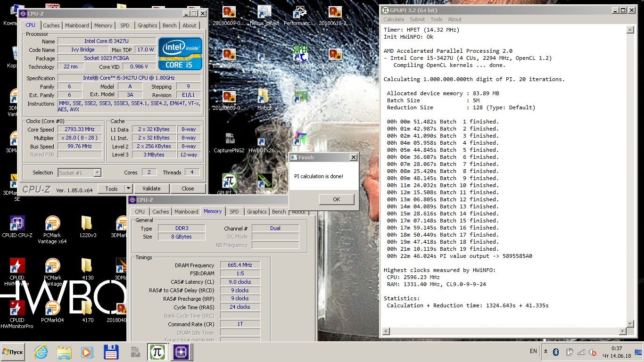Open the About tab in top CPU-Z window
This screenshot has height=362, width=644.
coord(190,25)
